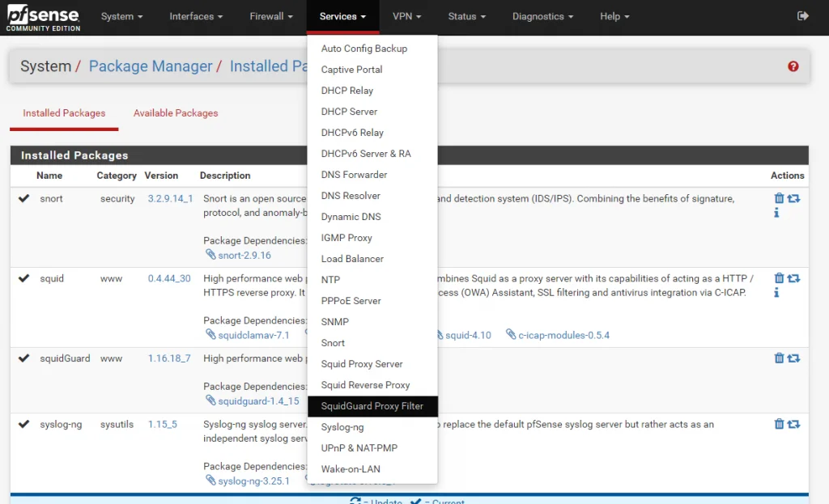
Task: Open squid version 0.4.44_30 link
Action: (x=168, y=278)
